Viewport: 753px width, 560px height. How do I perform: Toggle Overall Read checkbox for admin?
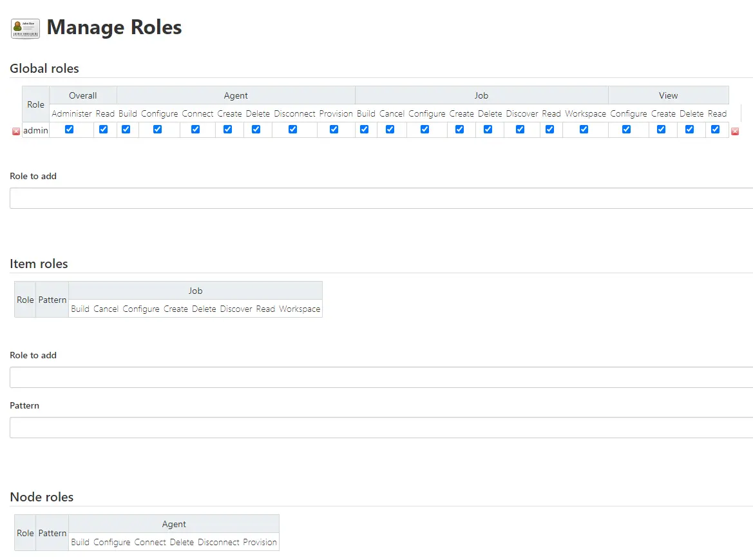[x=104, y=130]
